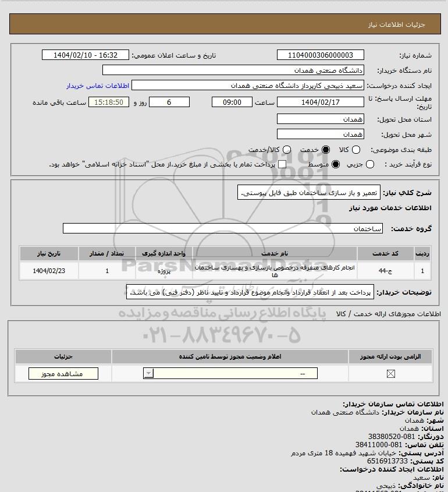The height and width of the screenshot is (492, 448).
Task: Click the گروه خدمت field ساختمان
Action: click(223, 228)
